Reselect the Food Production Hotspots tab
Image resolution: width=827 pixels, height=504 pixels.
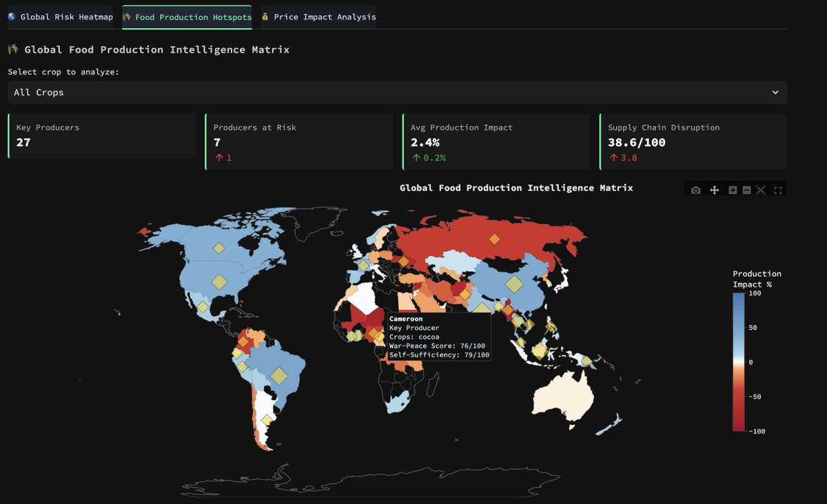(x=187, y=16)
